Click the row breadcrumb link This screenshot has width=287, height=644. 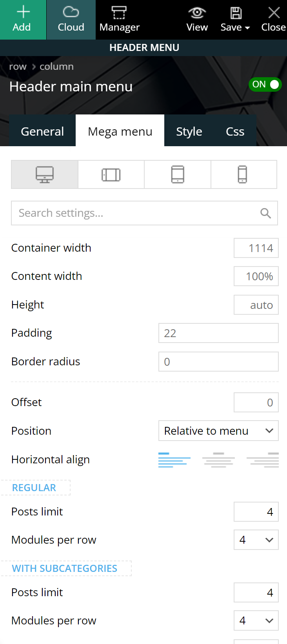click(18, 67)
